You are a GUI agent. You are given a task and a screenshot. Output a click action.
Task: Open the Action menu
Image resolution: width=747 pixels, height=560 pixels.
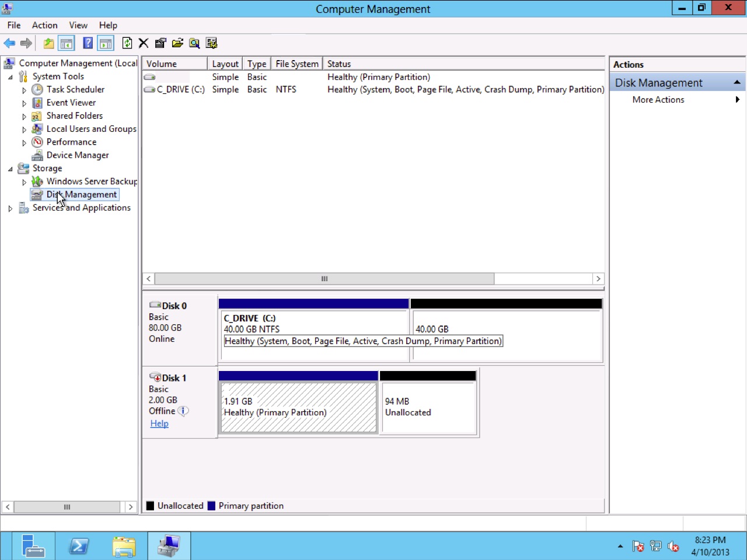tap(44, 25)
